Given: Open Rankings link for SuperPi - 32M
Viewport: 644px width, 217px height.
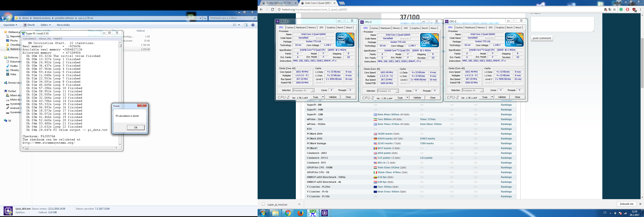Looking at the screenshot, I should point(506,115).
